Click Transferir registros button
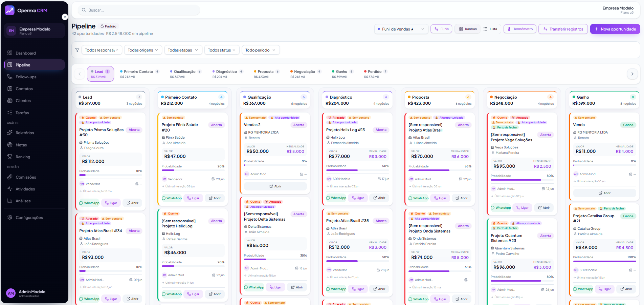 coord(563,29)
